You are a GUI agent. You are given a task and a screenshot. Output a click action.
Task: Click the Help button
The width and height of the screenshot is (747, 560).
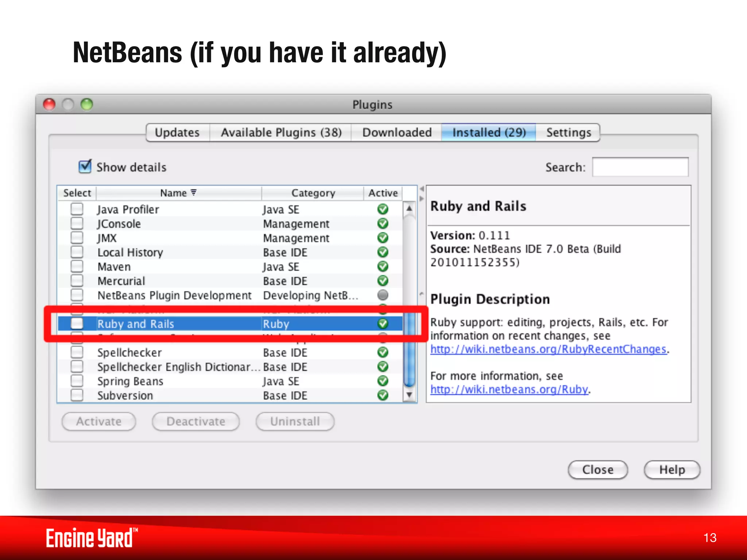tap(672, 470)
